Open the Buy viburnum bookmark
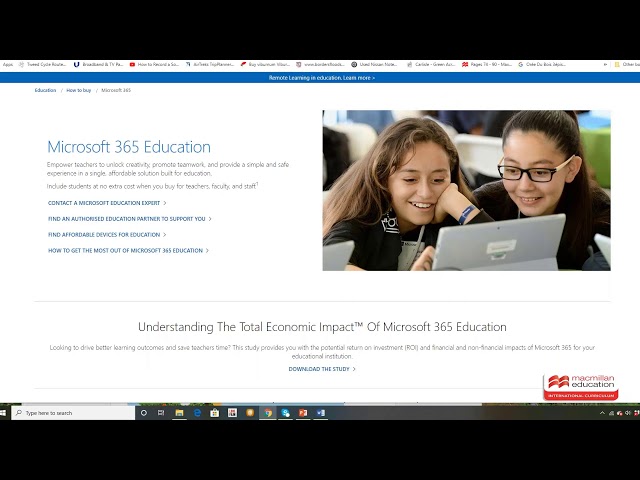 tap(265, 64)
